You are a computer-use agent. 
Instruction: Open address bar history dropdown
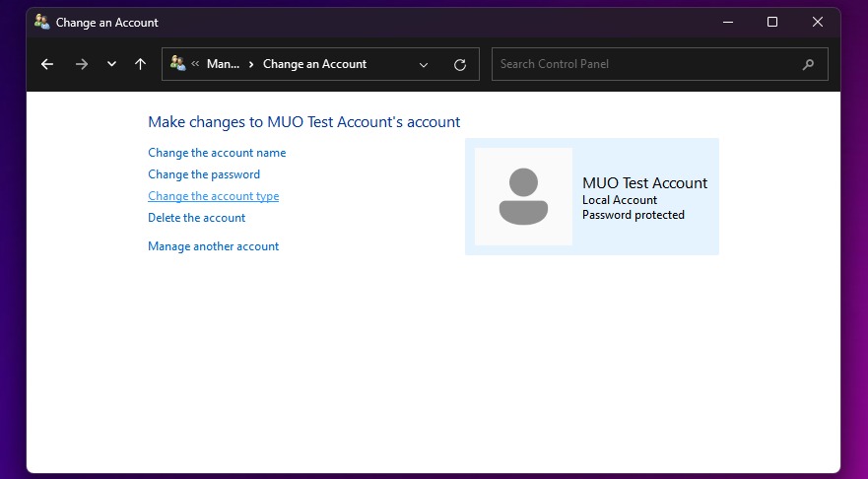(424, 65)
